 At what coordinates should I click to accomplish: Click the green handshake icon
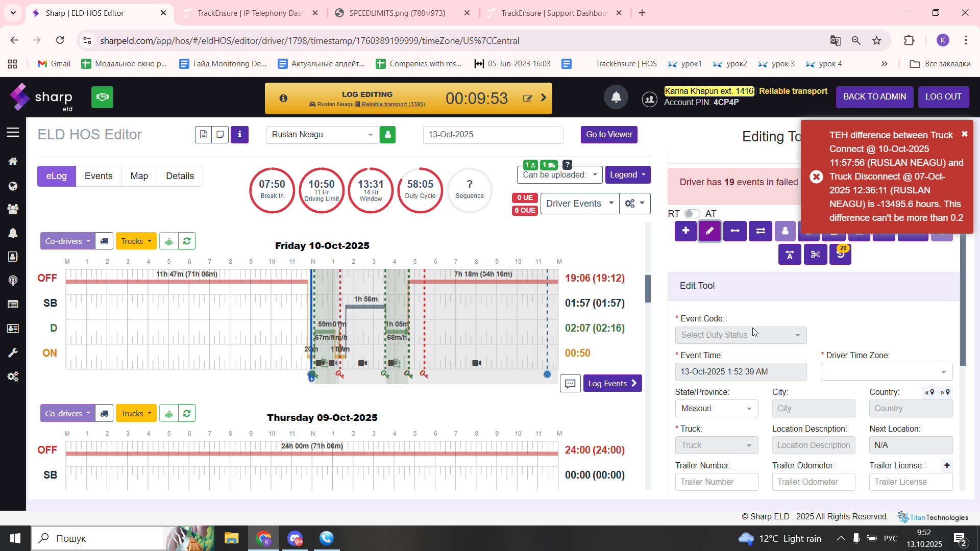(102, 97)
